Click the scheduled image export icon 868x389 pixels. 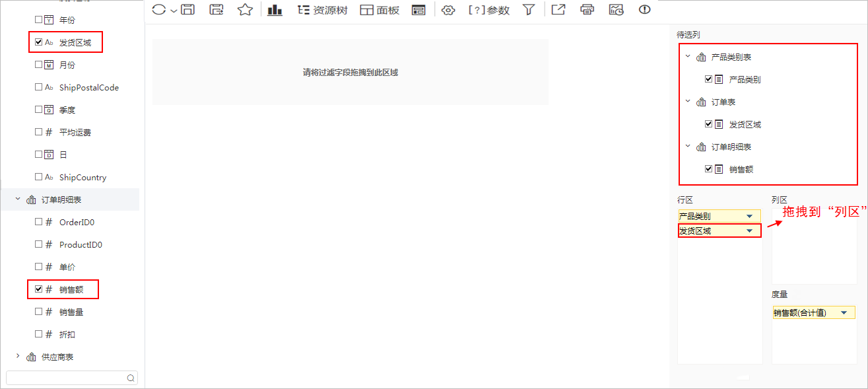point(616,9)
